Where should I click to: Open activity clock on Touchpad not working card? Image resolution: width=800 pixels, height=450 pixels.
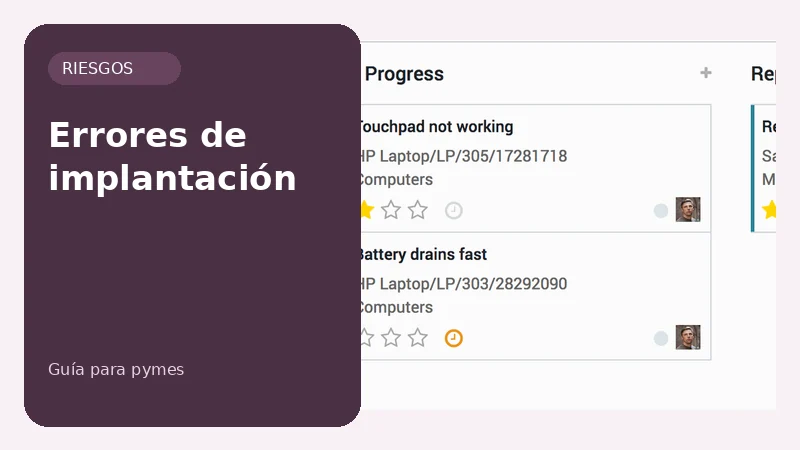(454, 210)
